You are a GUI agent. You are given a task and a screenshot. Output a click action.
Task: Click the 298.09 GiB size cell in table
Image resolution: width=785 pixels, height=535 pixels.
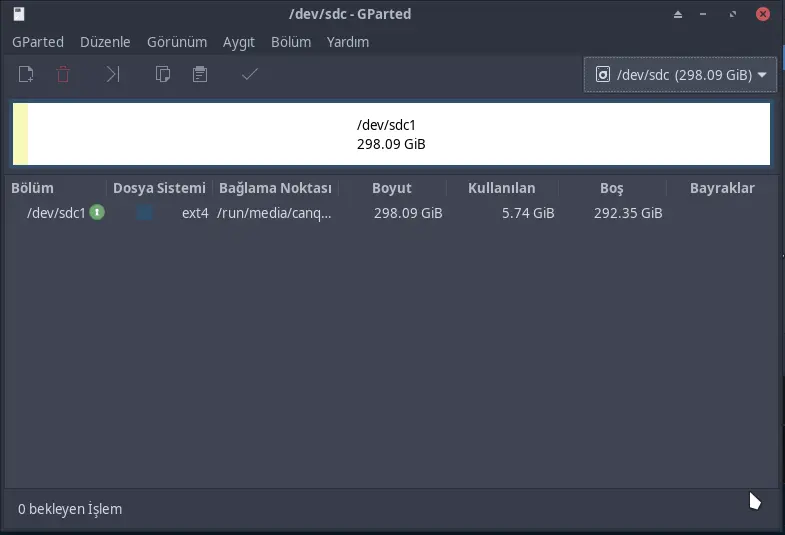pyautogui.click(x=408, y=213)
